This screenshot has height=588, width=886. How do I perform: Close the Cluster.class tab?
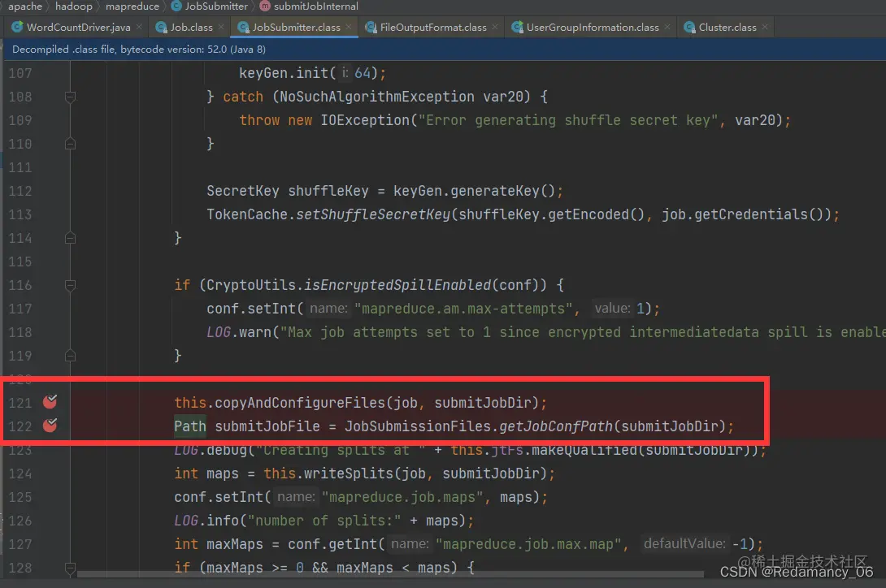coord(765,27)
